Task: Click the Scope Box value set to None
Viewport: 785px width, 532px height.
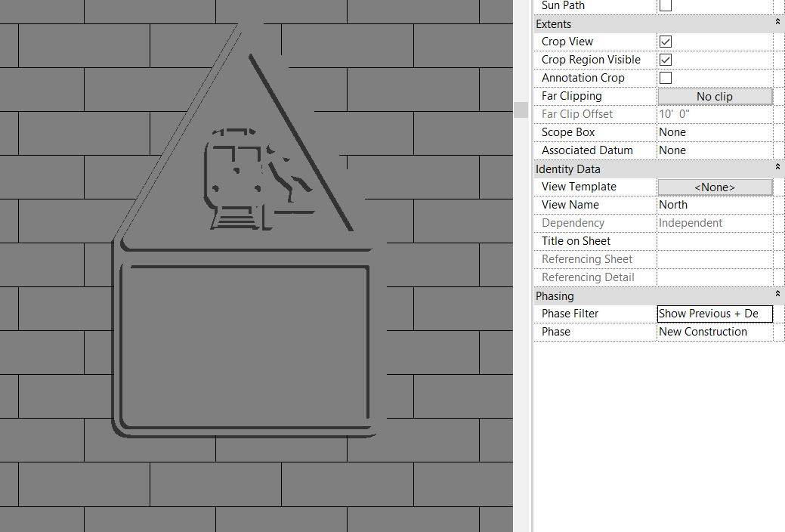Action: [714, 131]
